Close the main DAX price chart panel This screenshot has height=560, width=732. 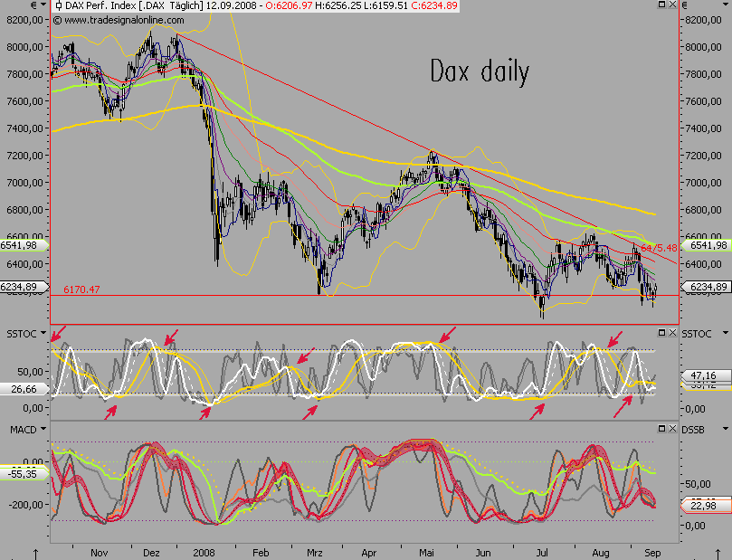(672, 5)
